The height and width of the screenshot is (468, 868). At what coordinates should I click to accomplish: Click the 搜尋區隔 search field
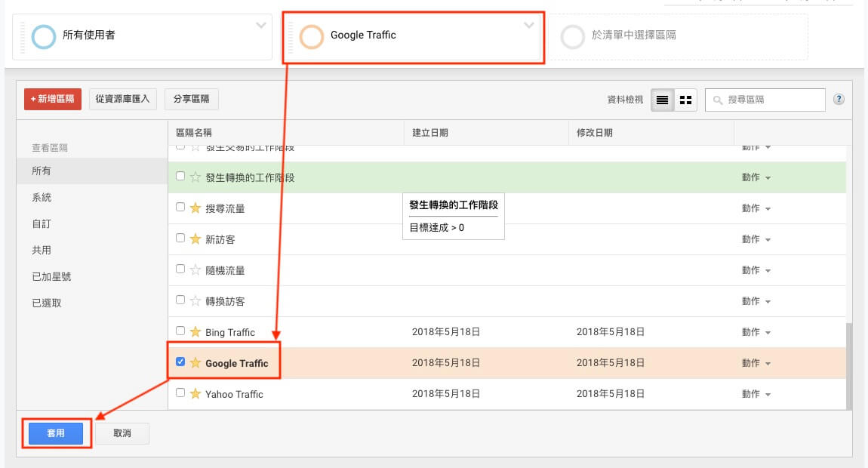[x=765, y=100]
